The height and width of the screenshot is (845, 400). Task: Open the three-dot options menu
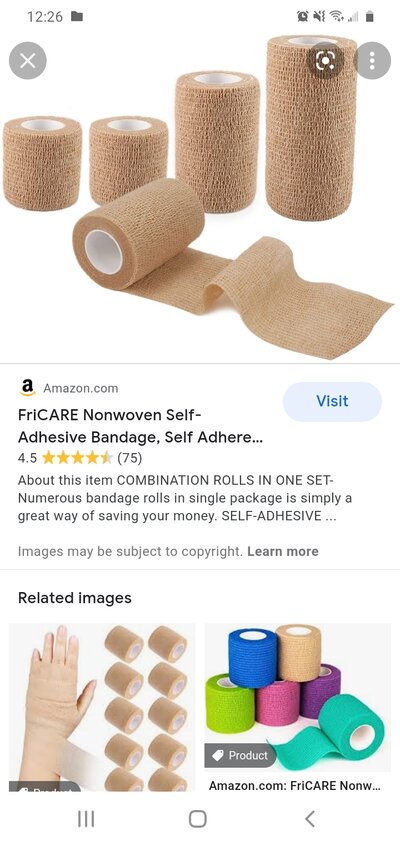(x=372, y=60)
